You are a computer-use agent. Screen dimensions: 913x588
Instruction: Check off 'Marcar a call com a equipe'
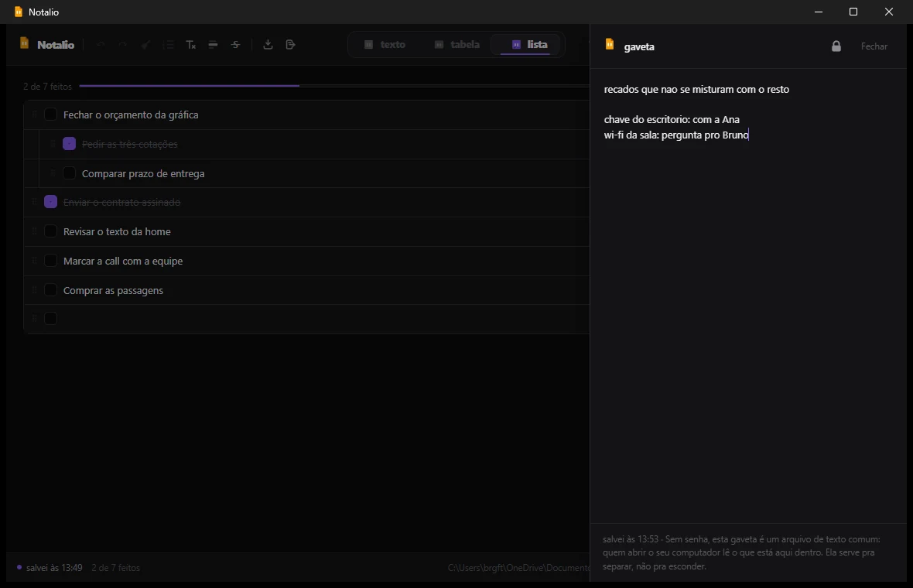tap(50, 261)
